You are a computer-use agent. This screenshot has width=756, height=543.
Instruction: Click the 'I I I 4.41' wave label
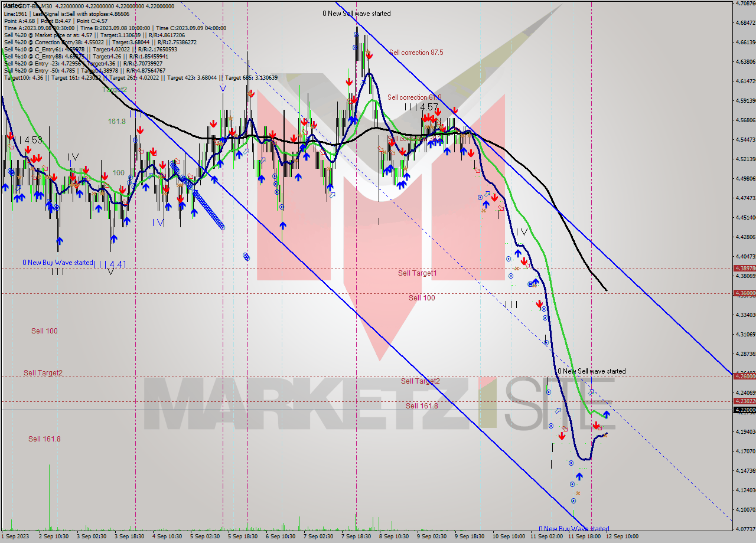point(110,264)
